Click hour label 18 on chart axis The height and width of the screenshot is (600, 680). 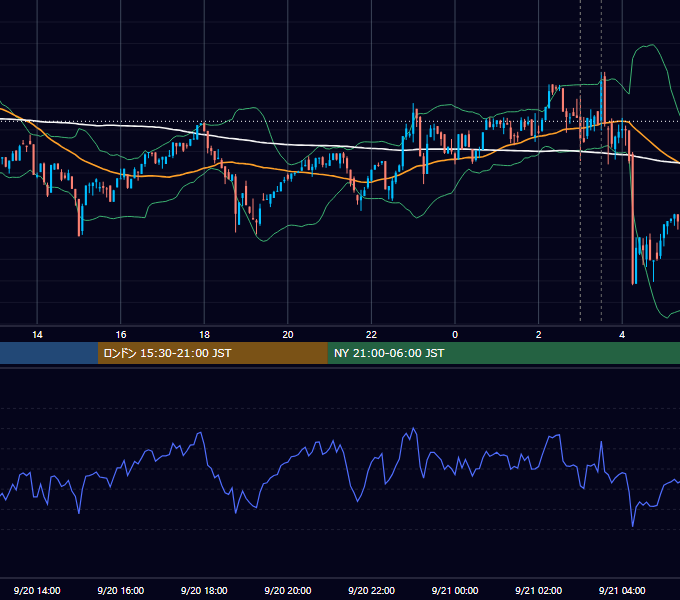coord(204,335)
